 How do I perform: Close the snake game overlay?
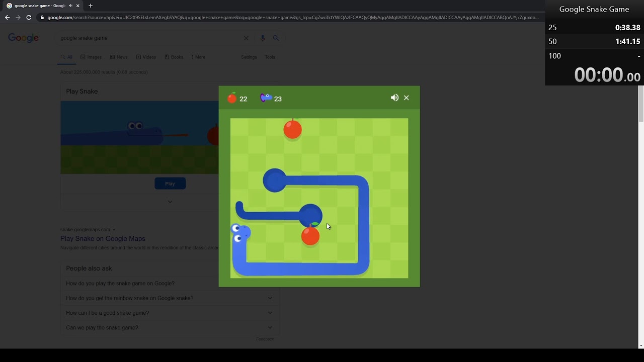click(407, 98)
